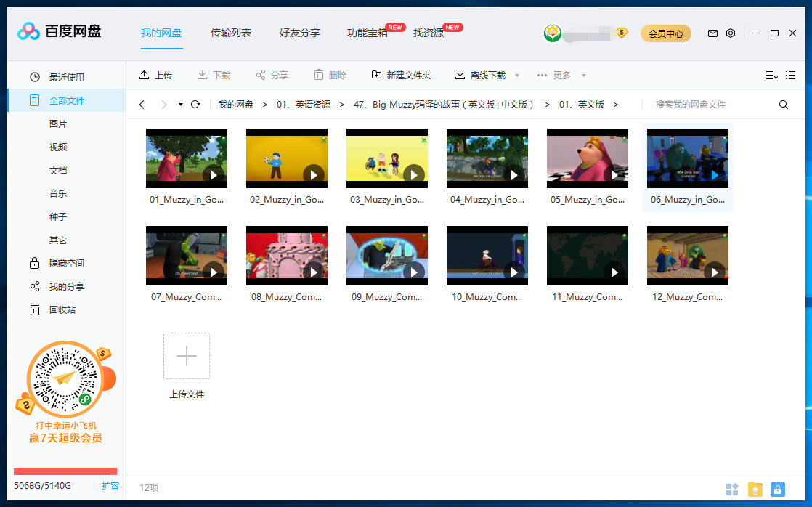Open the sort order icon in the toolbar
812x507 pixels.
point(771,76)
